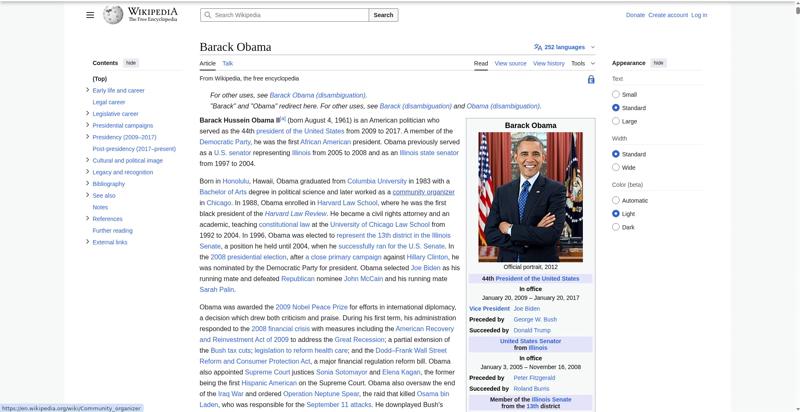Screen dimensions: 800x412
Task: Hide the Appearance panel
Action: point(658,63)
